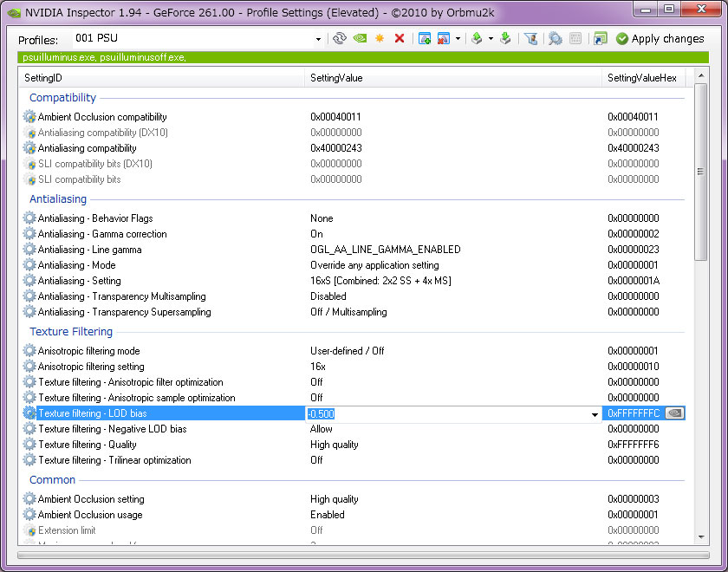Click shield gear icon of Extension limit
Image resolution: width=728 pixels, height=572 pixels.
[29, 530]
